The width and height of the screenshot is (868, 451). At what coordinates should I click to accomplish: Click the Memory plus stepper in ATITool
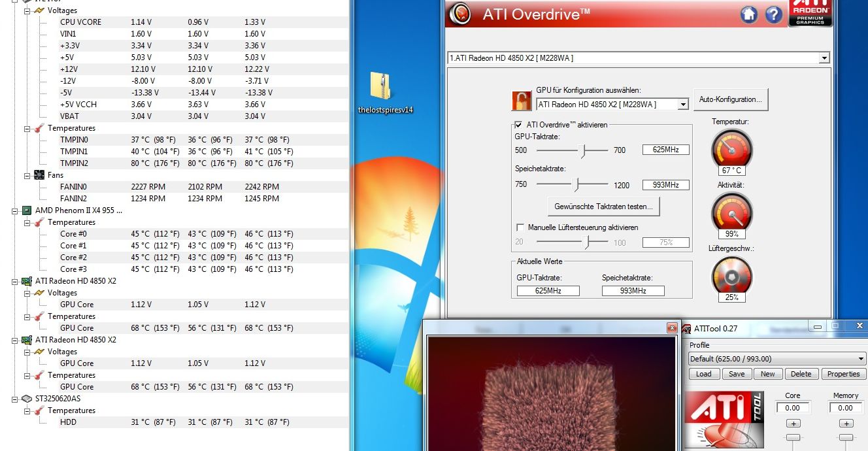pyautogui.click(x=846, y=424)
